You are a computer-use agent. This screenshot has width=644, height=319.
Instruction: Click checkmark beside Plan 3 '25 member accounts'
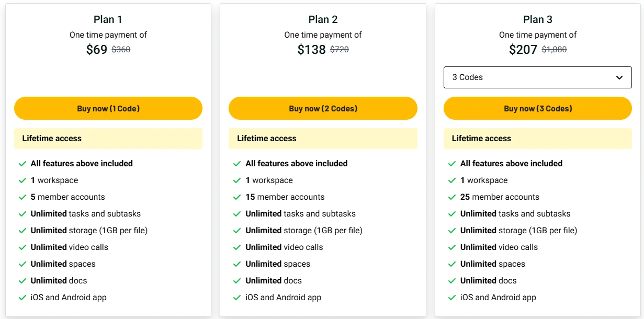[452, 197]
